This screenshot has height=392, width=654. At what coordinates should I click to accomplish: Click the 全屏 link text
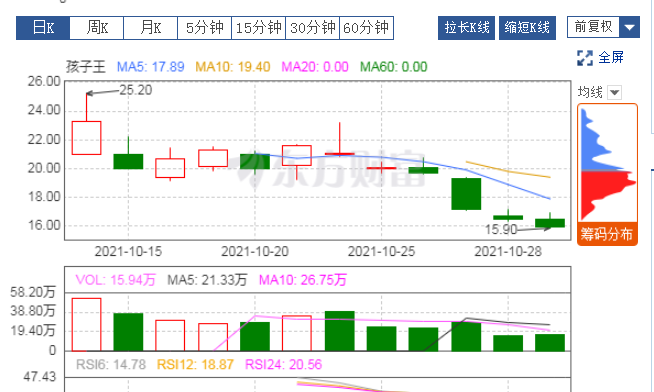pyautogui.click(x=611, y=58)
